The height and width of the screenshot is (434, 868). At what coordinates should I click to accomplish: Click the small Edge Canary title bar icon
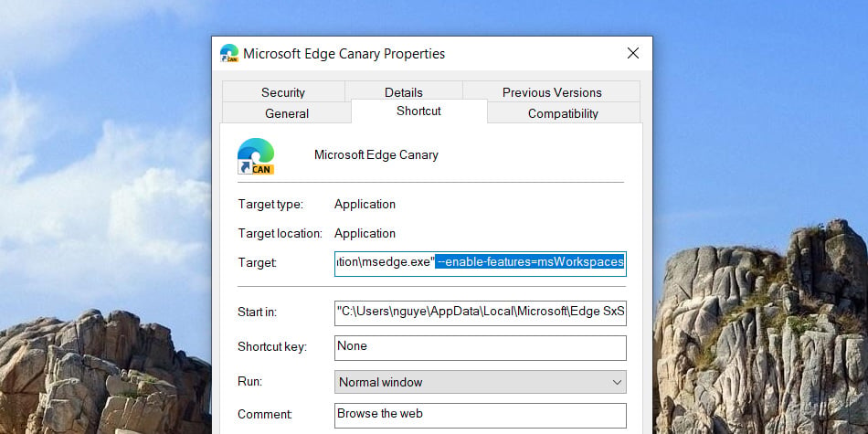(x=229, y=53)
